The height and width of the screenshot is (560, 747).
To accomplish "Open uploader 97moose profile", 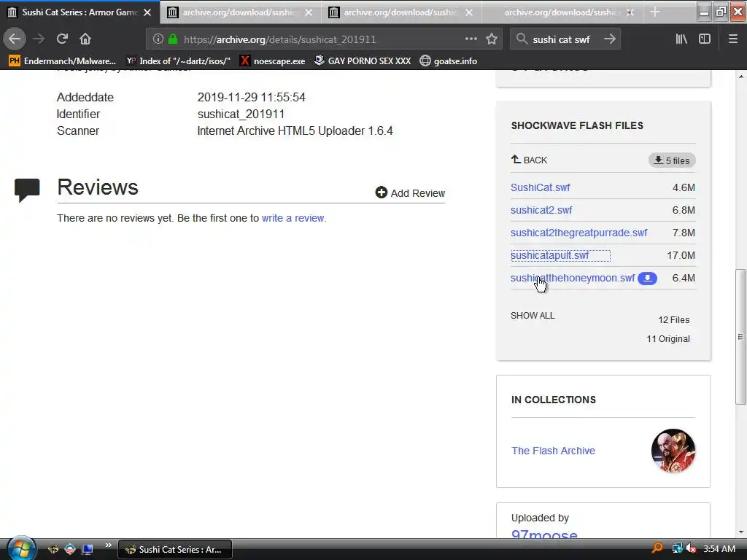I will 544,534.
